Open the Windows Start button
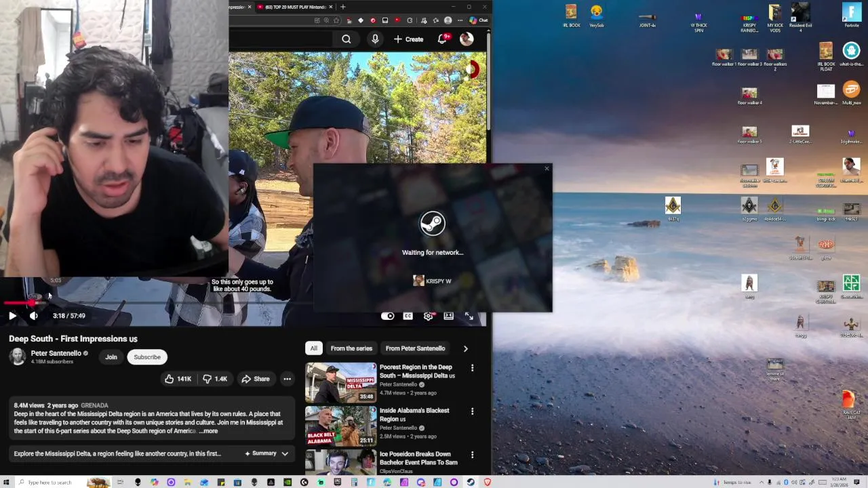Screen dimensions: 868x488 click(7, 482)
